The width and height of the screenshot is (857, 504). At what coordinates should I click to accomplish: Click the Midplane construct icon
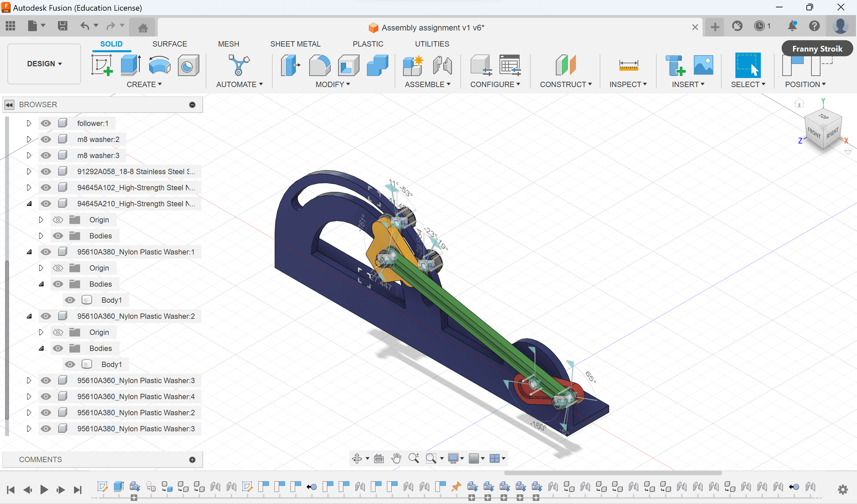pos(566,65)
